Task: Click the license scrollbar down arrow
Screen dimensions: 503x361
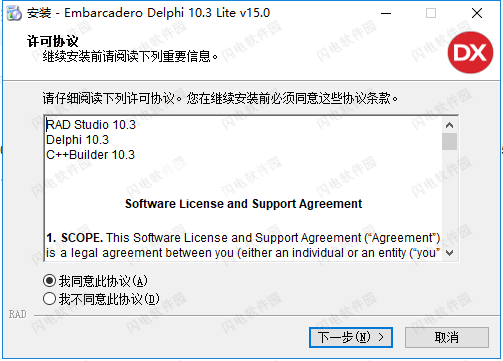Action: pos(449,253)
